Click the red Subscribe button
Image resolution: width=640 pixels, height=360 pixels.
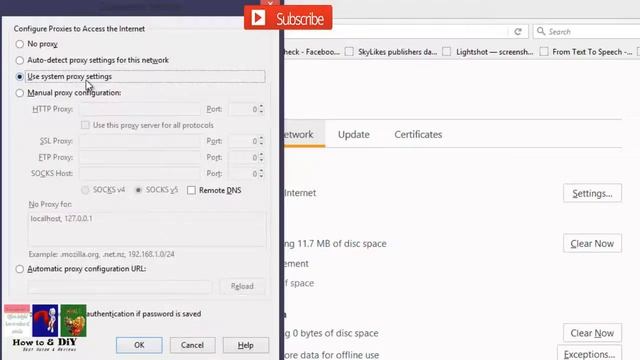coord(288,18)
